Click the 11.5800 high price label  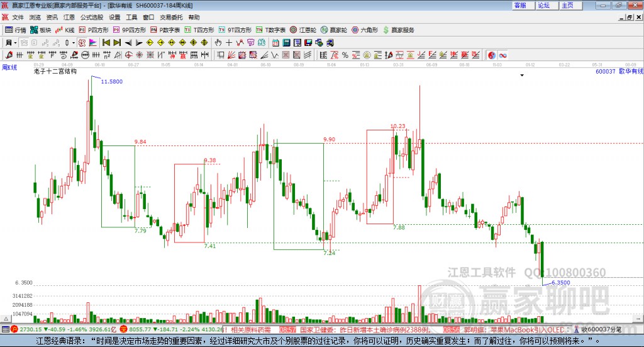[112, 81]
